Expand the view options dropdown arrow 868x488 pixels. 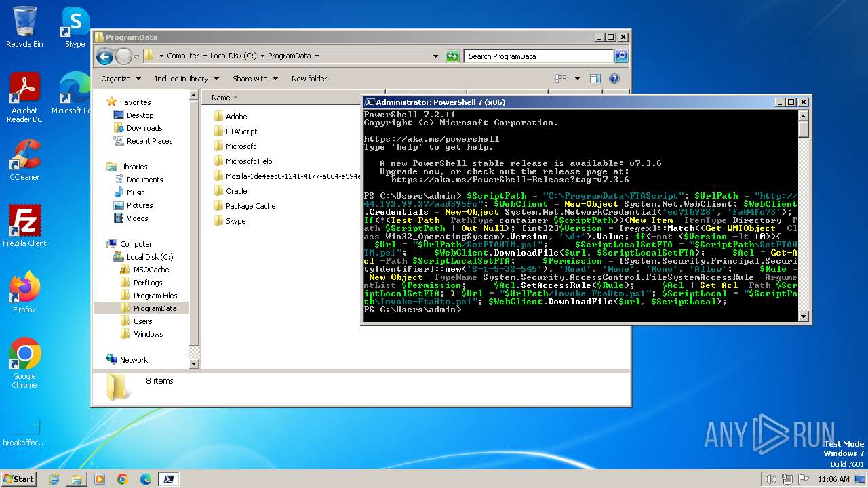(x=577, y=79)
